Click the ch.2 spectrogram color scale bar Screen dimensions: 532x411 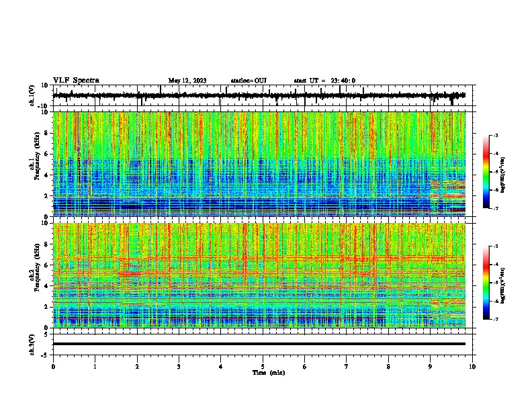[486, 283]
